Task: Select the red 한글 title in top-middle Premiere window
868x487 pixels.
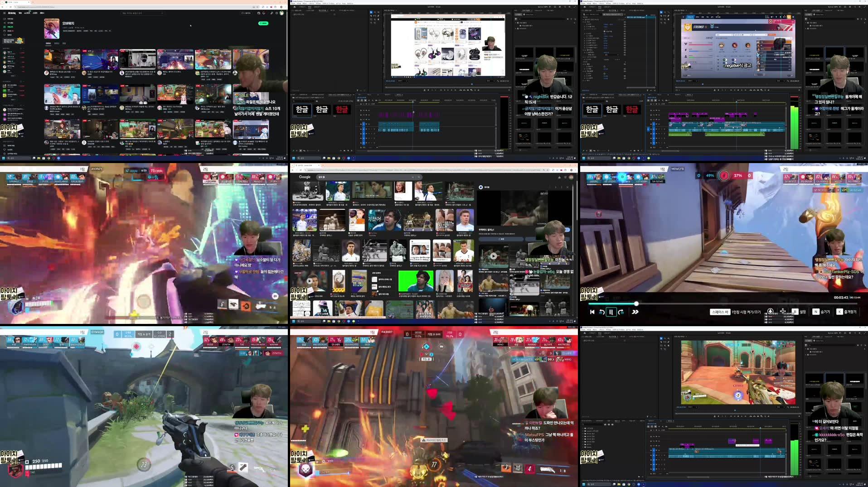Action: pyautogui.click(x=342, y=109)
